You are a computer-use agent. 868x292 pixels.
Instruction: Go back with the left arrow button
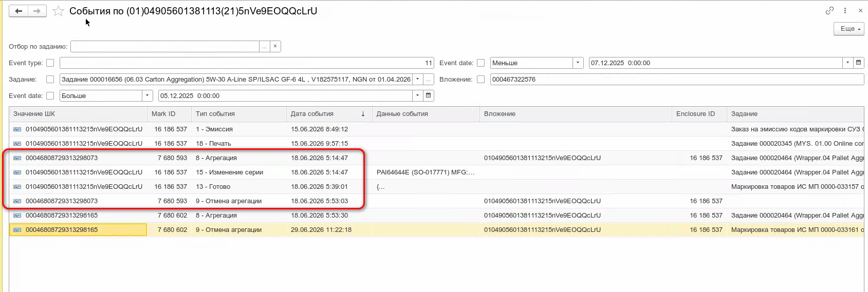(19, 11)
